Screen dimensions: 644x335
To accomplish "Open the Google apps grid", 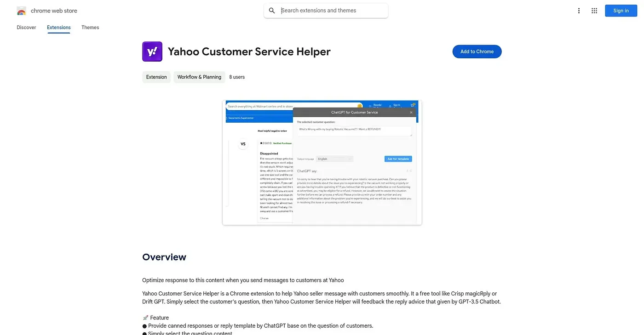I will coord(594,11).
